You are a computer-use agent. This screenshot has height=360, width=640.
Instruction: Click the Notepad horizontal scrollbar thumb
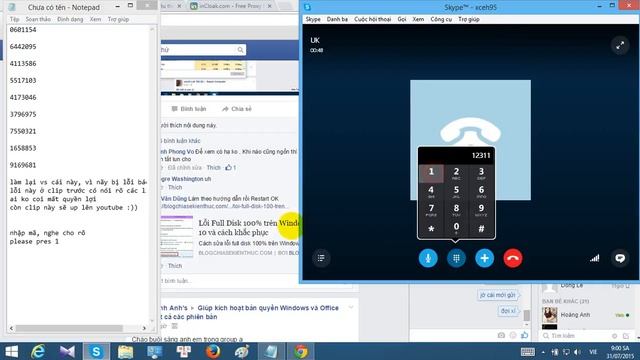[69, 328]
